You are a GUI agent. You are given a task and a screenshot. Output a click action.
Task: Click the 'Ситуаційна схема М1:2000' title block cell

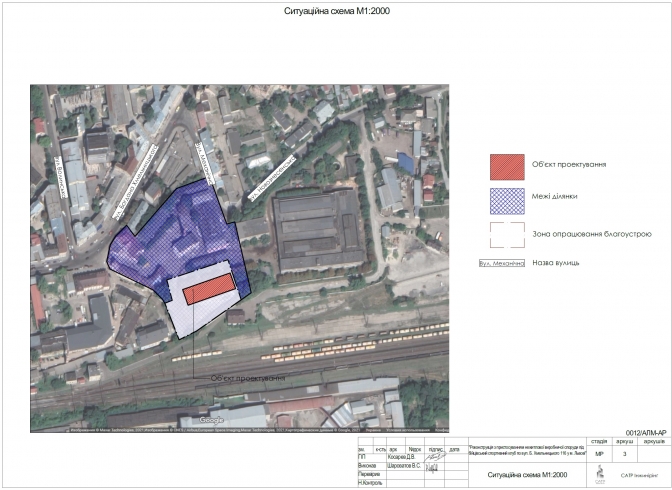527,474
